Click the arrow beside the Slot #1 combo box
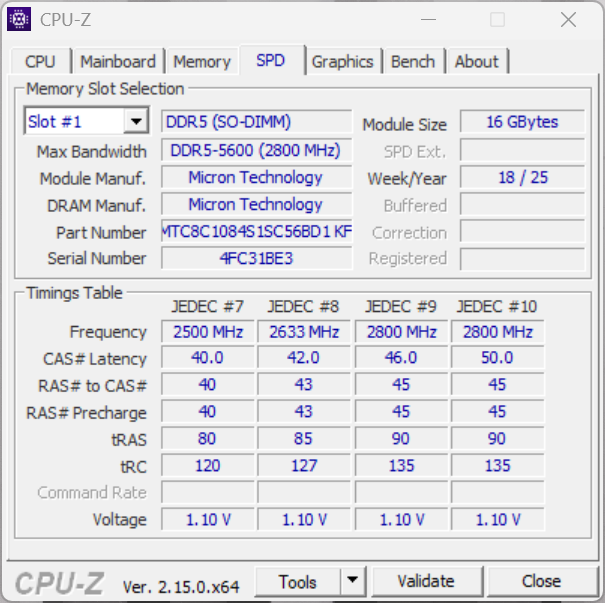The width and height of the screenshot is (605, 603). pyautogui.click(x=136, y=122)
